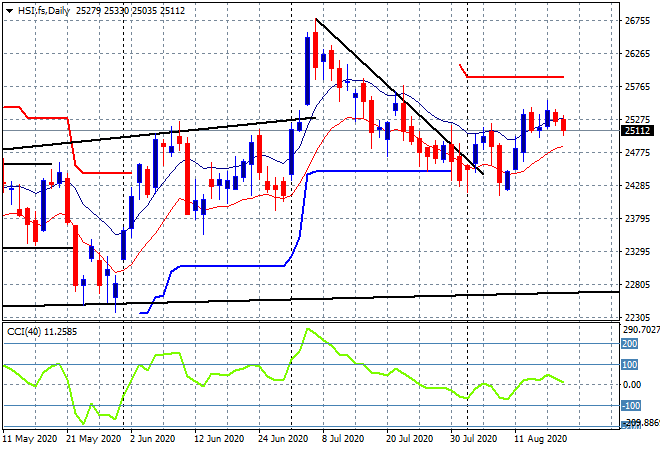Viewport: 660px width, 450px height.
Task: Click the CCI -100 level label
Action: pos(631,405)
